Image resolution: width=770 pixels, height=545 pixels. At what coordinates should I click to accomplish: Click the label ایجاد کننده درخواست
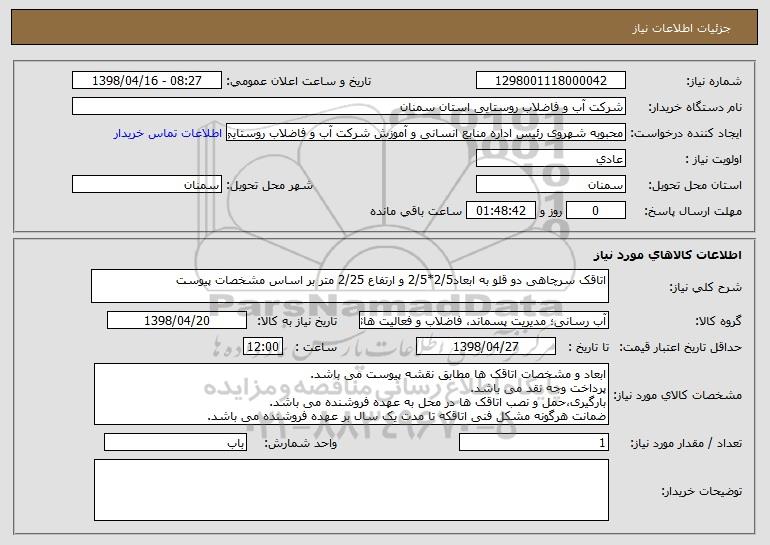coord(686,133)
